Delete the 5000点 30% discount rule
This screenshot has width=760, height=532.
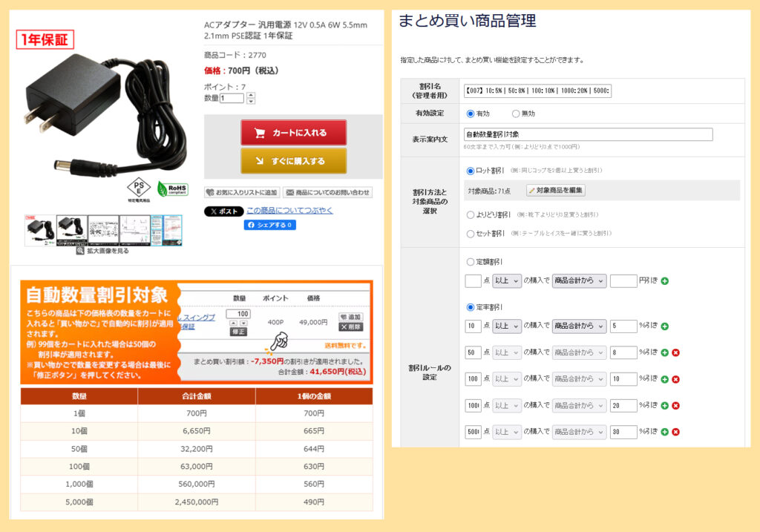(675, 433)
